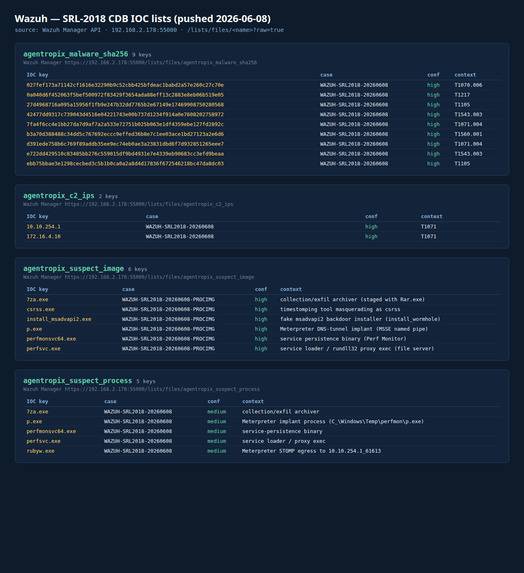Click 'medium' in the rubyw.exe row
The width and height of the screenshot is (524, 573).
[x=217, y=451]
